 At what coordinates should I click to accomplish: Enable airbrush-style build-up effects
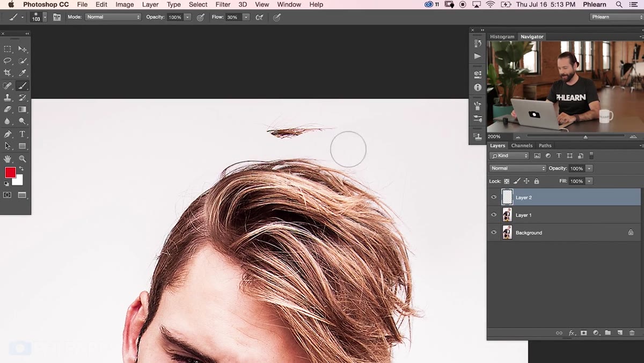[260, 17]
